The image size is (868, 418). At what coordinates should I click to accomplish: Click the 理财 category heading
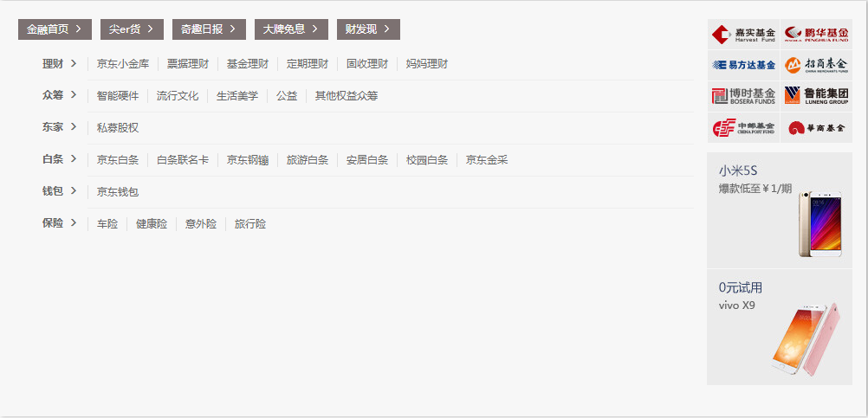point(53,63)
